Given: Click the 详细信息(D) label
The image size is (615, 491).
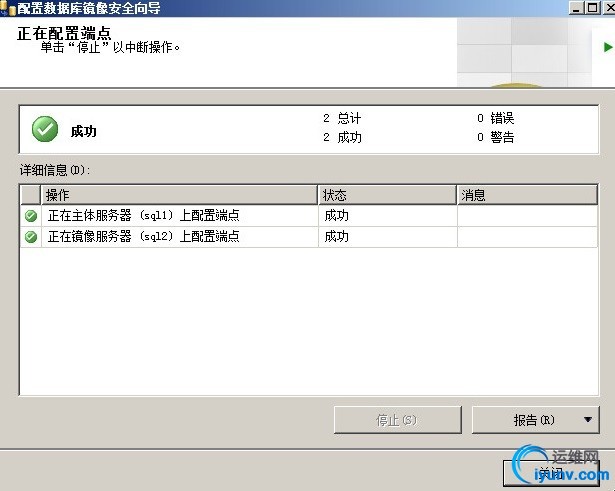Looking at the screenshot, I should click(x=55, y=170).
